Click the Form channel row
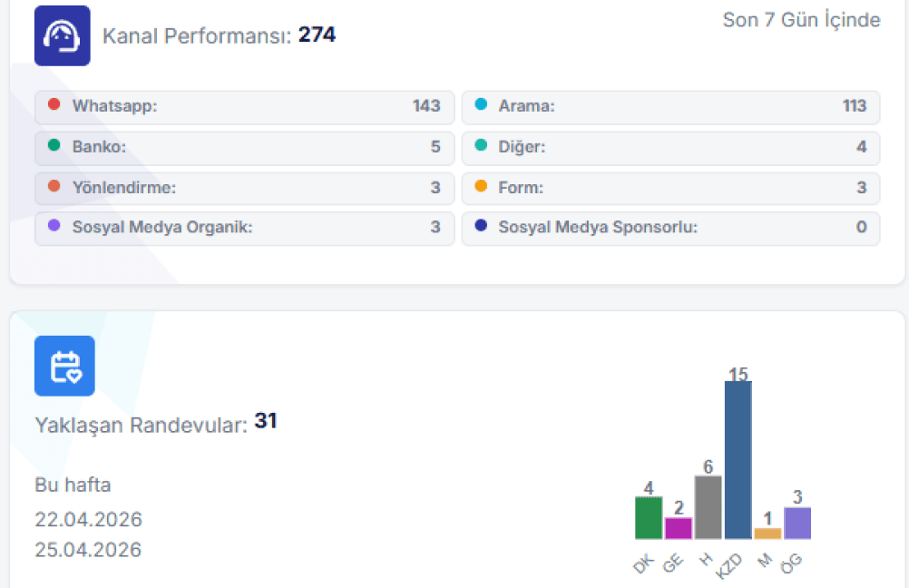The width and height of the screenshot is (909, 588). (x=670, y=188)
